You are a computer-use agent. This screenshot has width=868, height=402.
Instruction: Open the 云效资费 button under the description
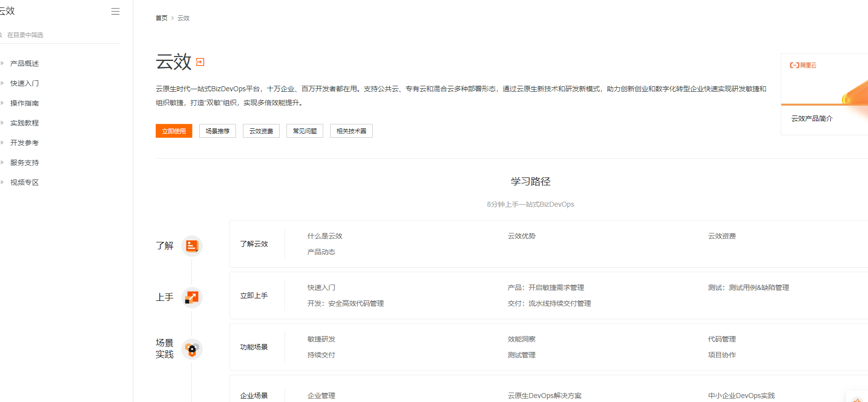261,131
